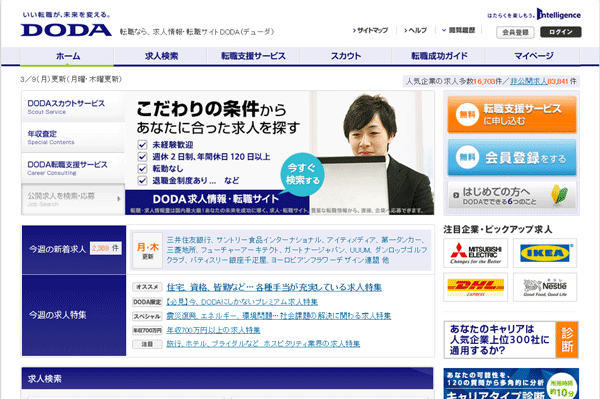Open the Mitsubishi Electric logo tile
600x399 pixels.
point(476,253)
